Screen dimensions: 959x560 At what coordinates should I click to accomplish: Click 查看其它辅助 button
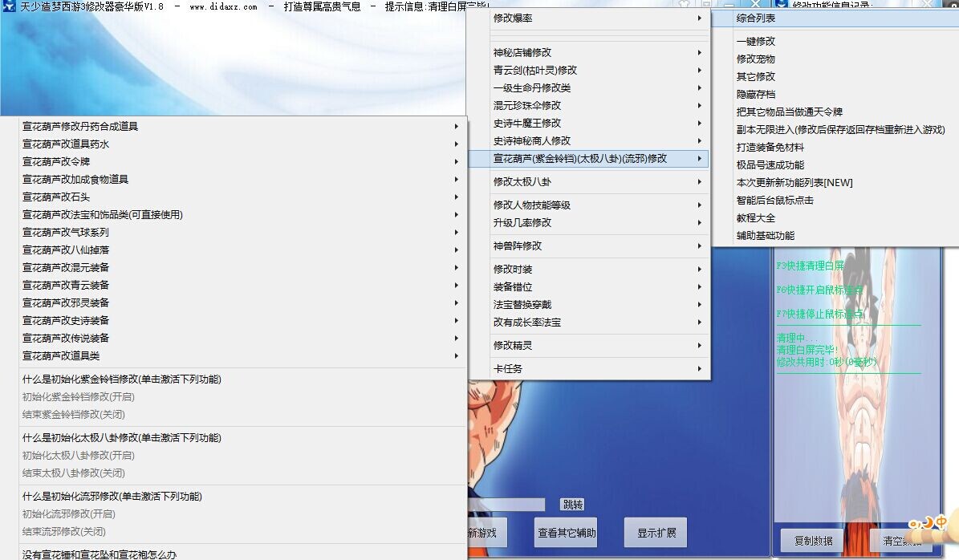click(x=567, y=533)
